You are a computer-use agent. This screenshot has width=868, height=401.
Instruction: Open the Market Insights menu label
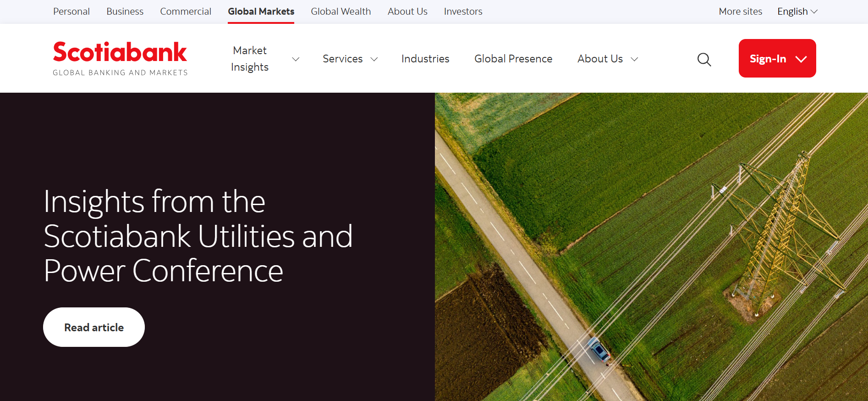pyautogui.click(x=250, y=59)
